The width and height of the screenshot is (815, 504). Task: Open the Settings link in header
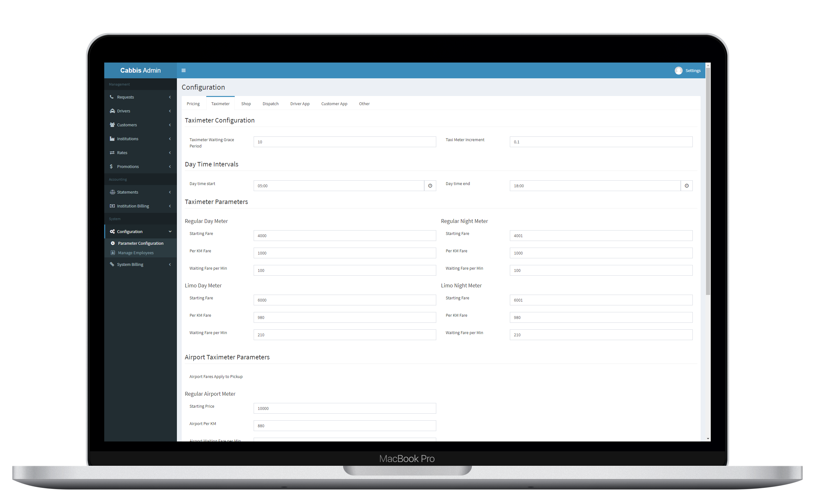pos(693,71)
